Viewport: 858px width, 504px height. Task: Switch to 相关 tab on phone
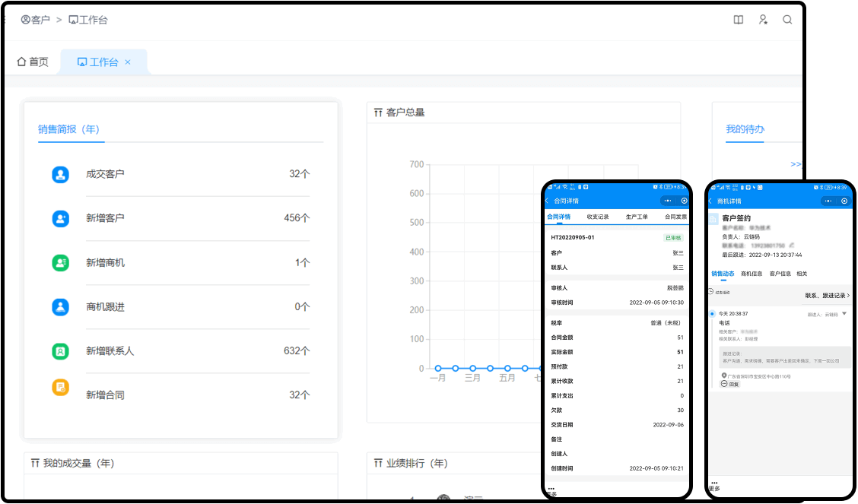[802, 274]
